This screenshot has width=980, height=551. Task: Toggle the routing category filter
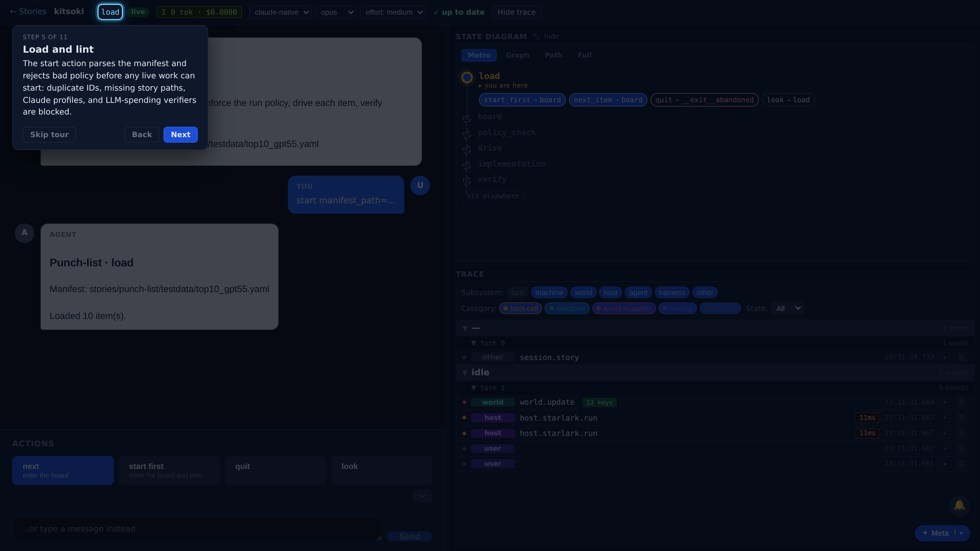pos(677,308)
